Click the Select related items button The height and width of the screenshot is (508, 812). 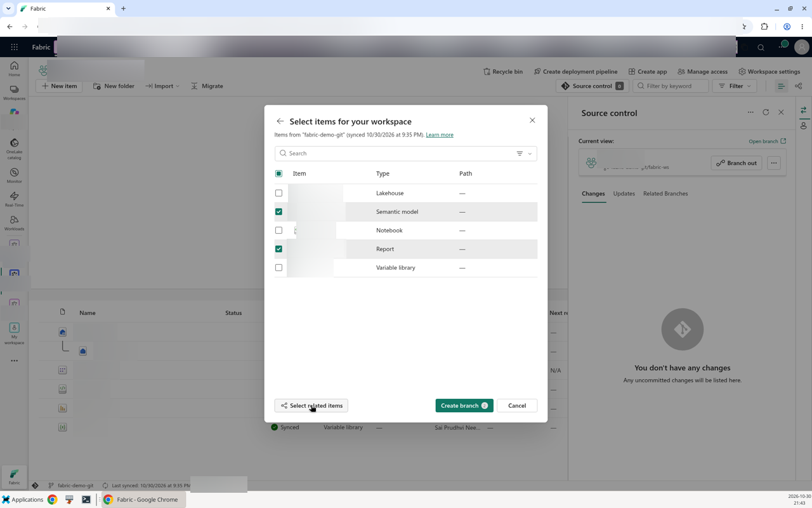(311, 406)
